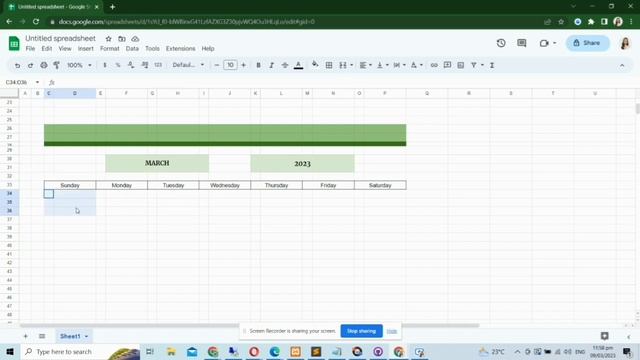This screenshot has width=640, height=360.
Task: Click the Redo icon in toolbar
Action: (30, 65)
